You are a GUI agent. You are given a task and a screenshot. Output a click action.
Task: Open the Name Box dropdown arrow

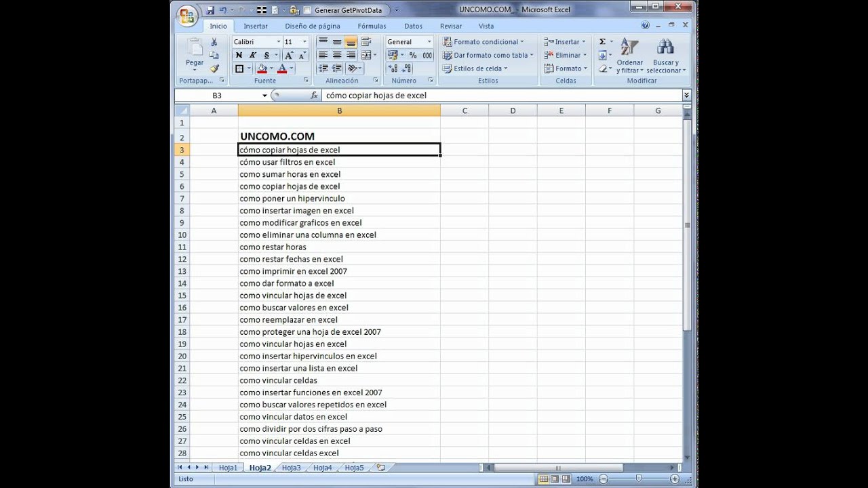(x=264, y=96)
